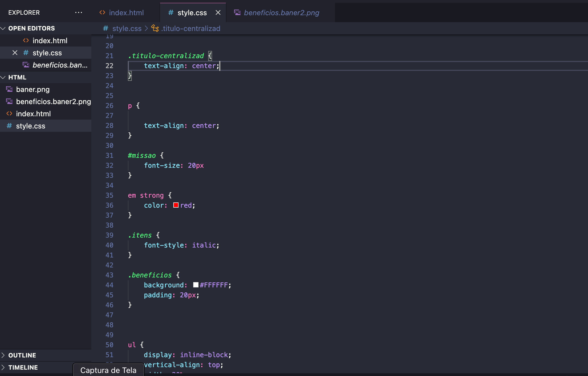Click the Captura de Tela tooltip label
588x376 pixels.
[x=108, y=370]
